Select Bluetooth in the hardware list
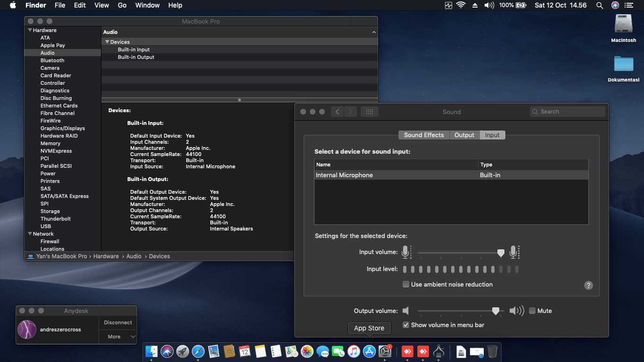Image resolution: width=644 pixels, height=362 pixels. pyautogui.click(x=52, y=60)
